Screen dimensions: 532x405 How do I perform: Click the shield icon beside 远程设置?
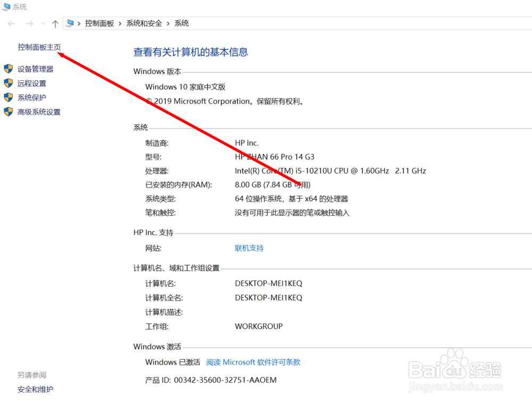(8, 83)
